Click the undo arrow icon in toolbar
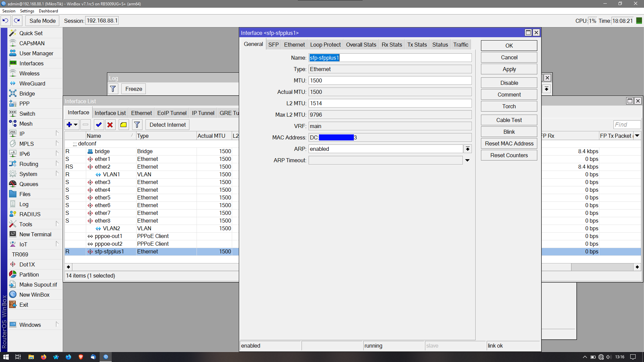This screenshot has width=644, height=362. point(5,21)
